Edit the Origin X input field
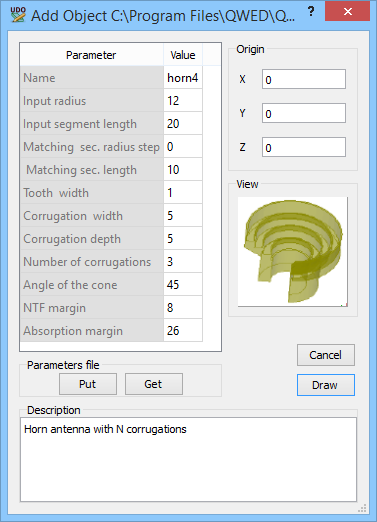 click(x=304, y=79)
